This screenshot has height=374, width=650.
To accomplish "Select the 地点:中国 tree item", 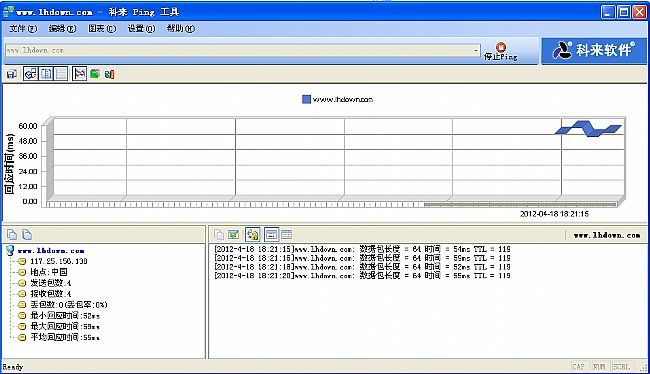I will (x=49, y=272).
